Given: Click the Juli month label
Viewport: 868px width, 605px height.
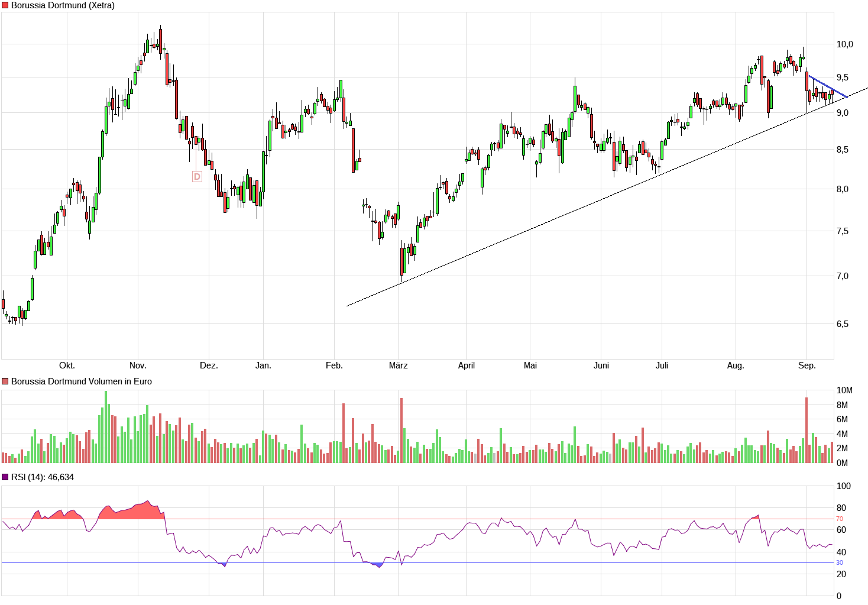Looking at the screenshot, I should click(662, 365).
